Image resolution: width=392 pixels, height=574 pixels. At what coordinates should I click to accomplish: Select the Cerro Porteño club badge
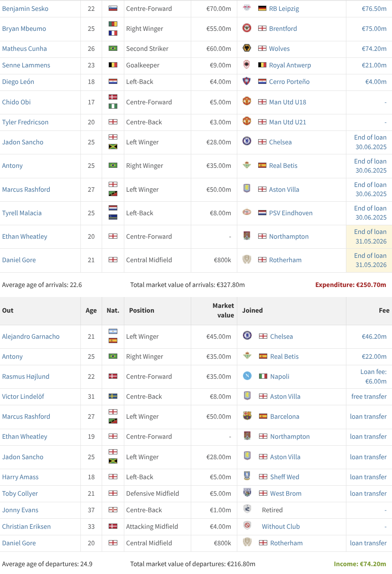pos(246,81)
